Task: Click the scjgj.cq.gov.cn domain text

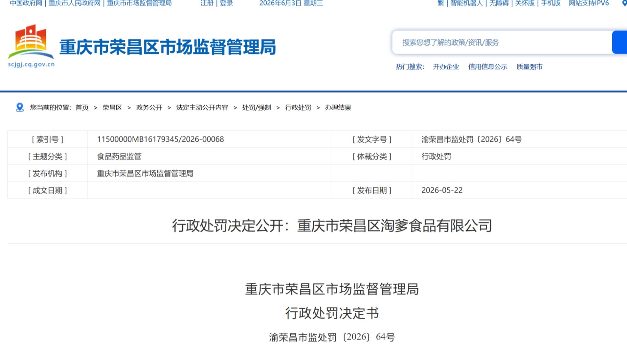Action: coord(31,64)
